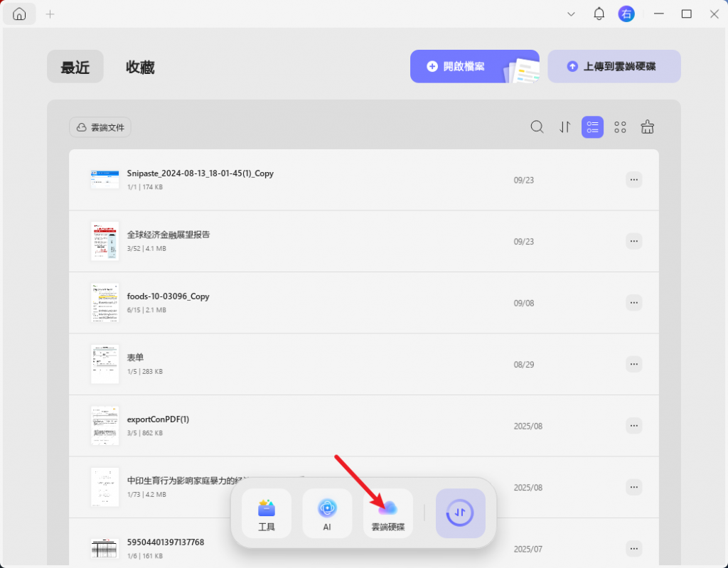Click the exportConPDF(1) thumbnail
Screen dimensions: 728x568
pyautogui.click(x=105, y=425)
